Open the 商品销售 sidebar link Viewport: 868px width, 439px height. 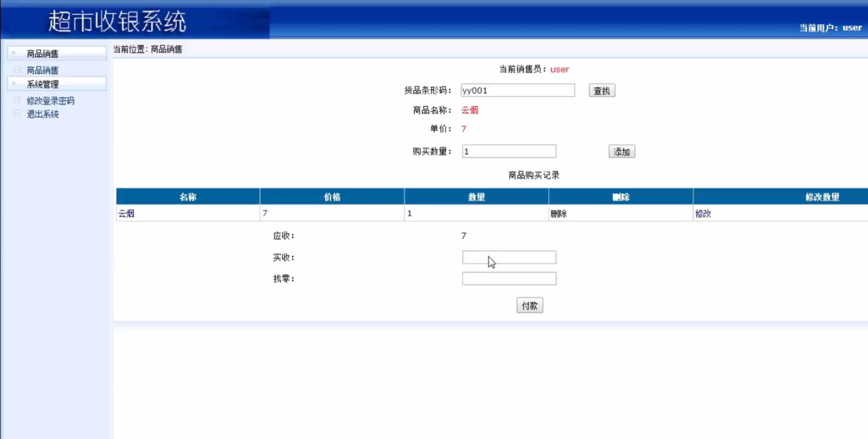click(43, 70)
